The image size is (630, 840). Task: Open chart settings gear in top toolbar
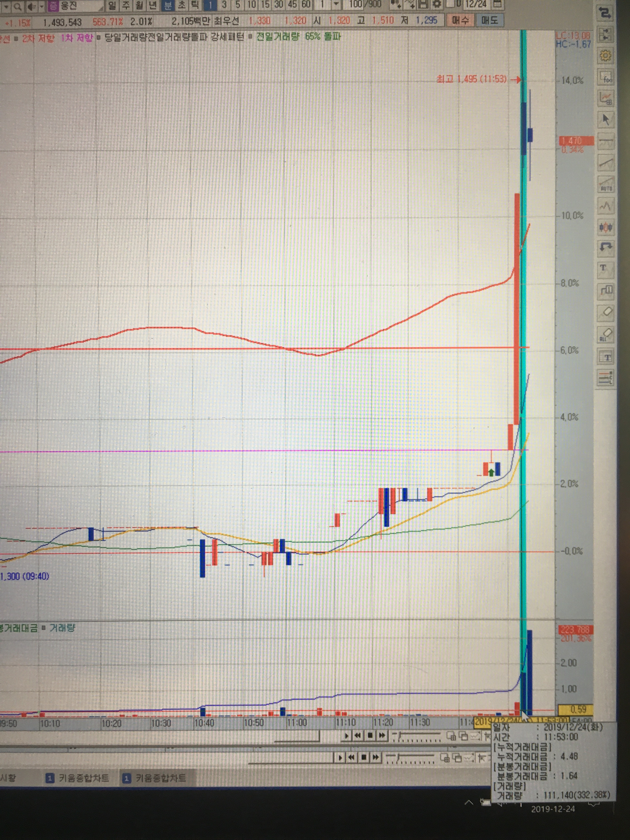tap(437, 5)
